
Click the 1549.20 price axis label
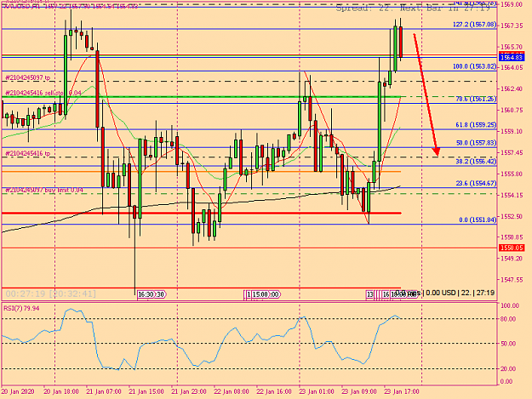(512, 259)
